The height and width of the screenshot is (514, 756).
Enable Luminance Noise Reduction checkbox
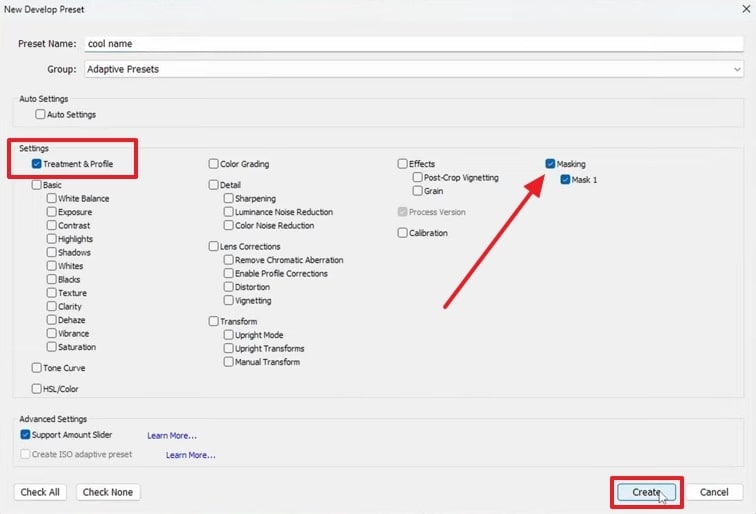(x=229, y=212)
